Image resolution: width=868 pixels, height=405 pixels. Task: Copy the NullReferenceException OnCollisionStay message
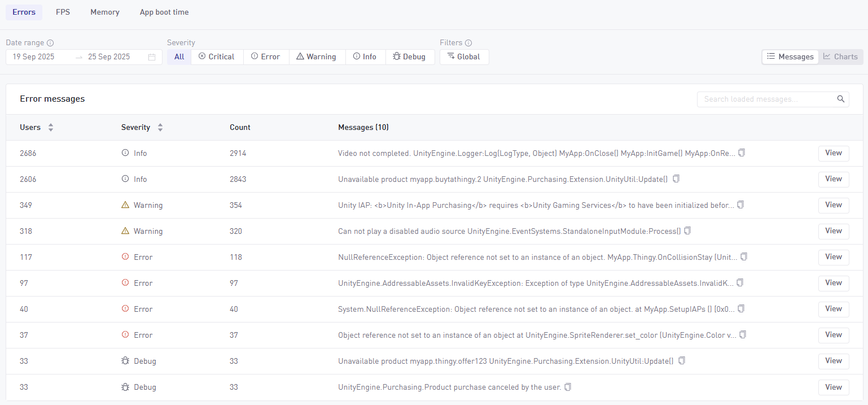pyautogui.click(x=744, y=257)
